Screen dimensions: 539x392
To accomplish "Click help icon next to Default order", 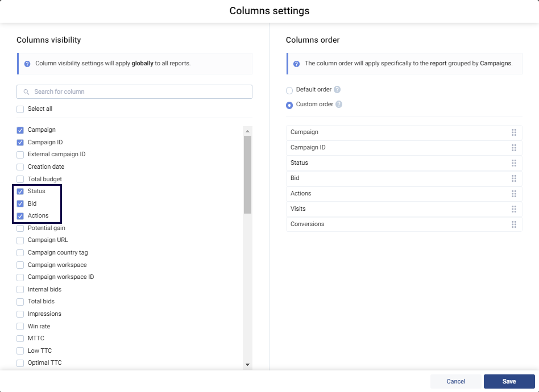I will tap(337, 90).
